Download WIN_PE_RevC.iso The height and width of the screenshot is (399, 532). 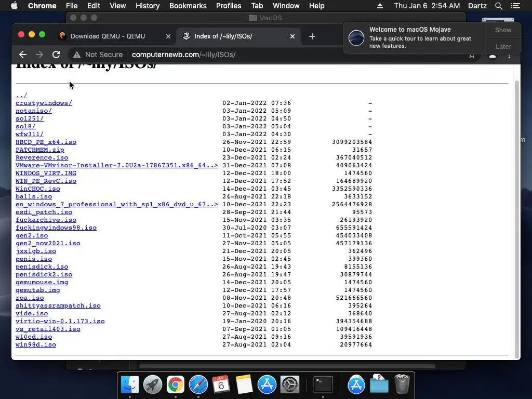[x=46, y=181]
